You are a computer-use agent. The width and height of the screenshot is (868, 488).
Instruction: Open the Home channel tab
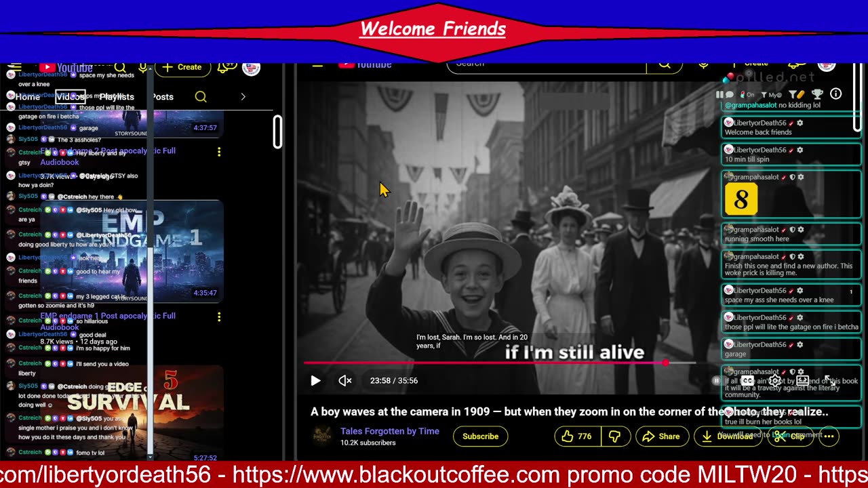[28, 97]
